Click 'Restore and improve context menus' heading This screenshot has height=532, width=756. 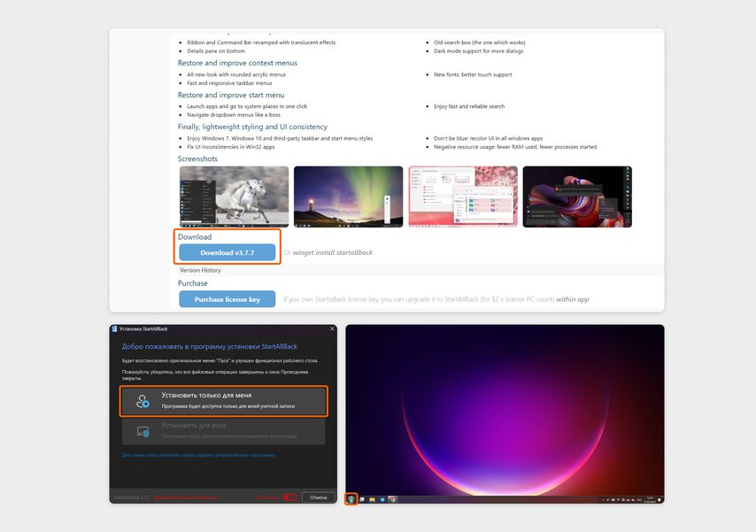[x=237, y=63]
